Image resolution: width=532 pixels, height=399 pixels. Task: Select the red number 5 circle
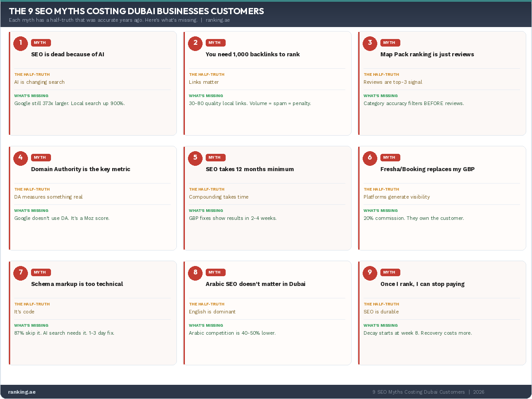195,158
